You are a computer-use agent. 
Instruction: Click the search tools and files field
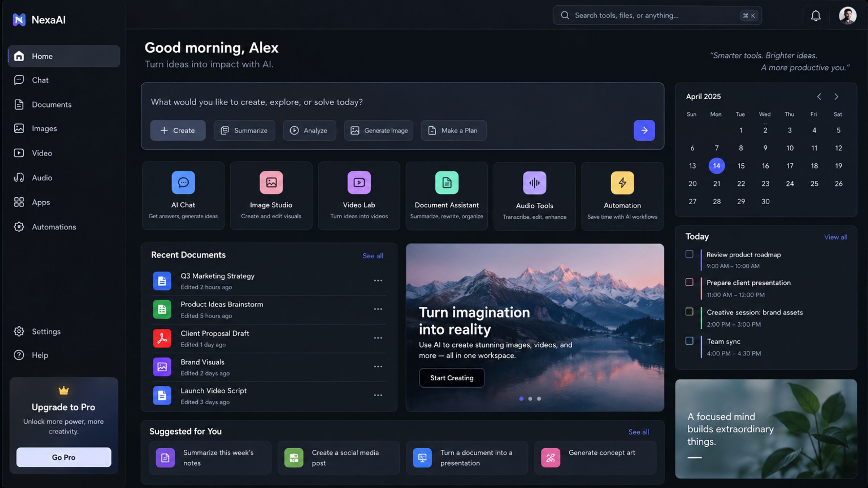pos(657,15)
